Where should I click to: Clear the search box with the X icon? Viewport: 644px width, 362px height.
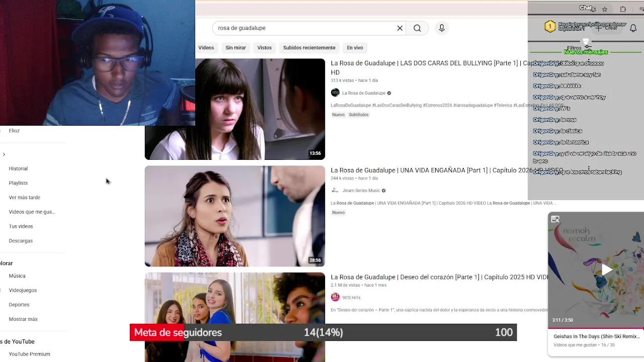point(400,28)
